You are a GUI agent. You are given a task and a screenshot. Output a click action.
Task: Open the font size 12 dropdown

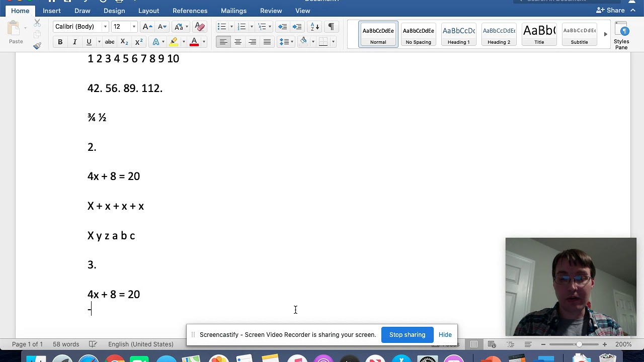[x=133, y=27]
